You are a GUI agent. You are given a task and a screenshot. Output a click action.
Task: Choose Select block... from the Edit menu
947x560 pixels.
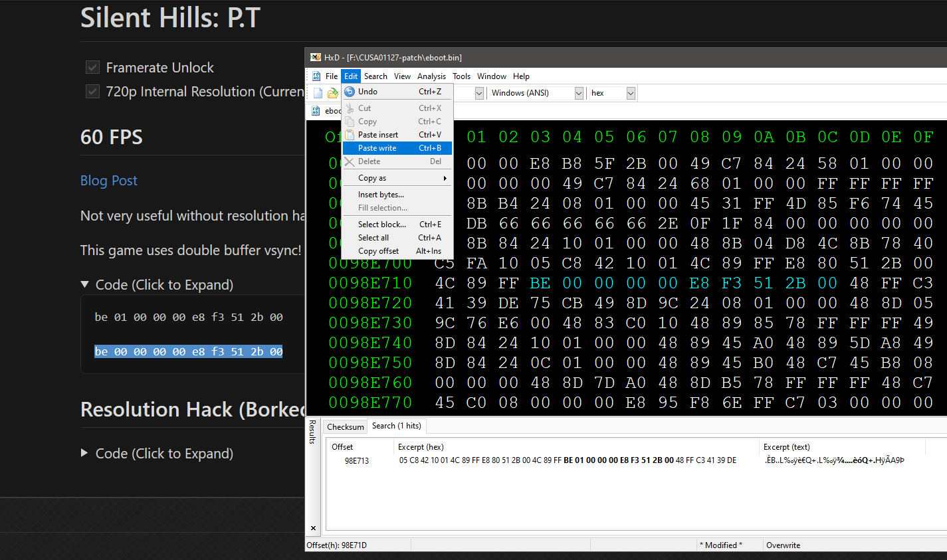[x=397, y=225]
